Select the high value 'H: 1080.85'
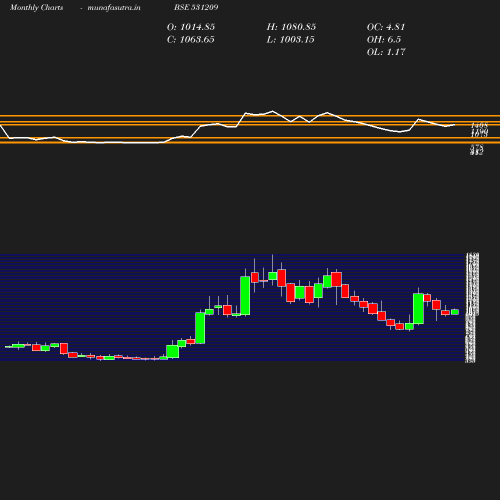 pyautogui.click(x=291, y=27)
